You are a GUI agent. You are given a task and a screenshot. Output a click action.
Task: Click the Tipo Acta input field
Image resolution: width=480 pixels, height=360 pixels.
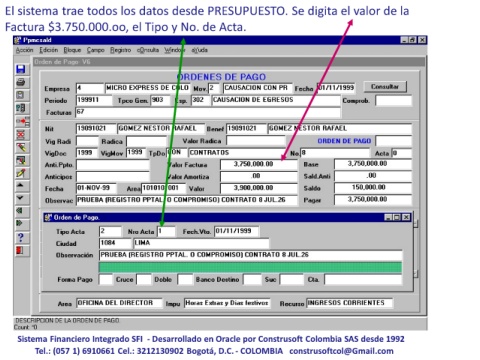coord(110,231)
